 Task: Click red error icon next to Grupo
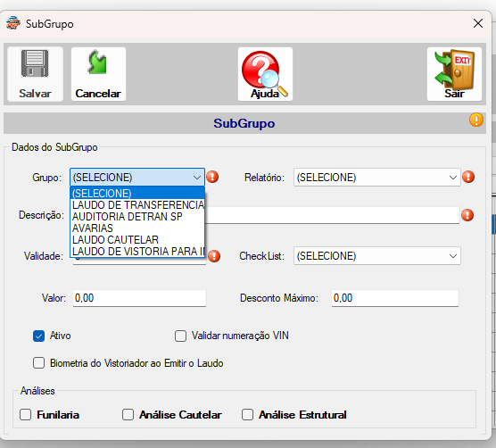pyautogui.click(x=212, y=177)
